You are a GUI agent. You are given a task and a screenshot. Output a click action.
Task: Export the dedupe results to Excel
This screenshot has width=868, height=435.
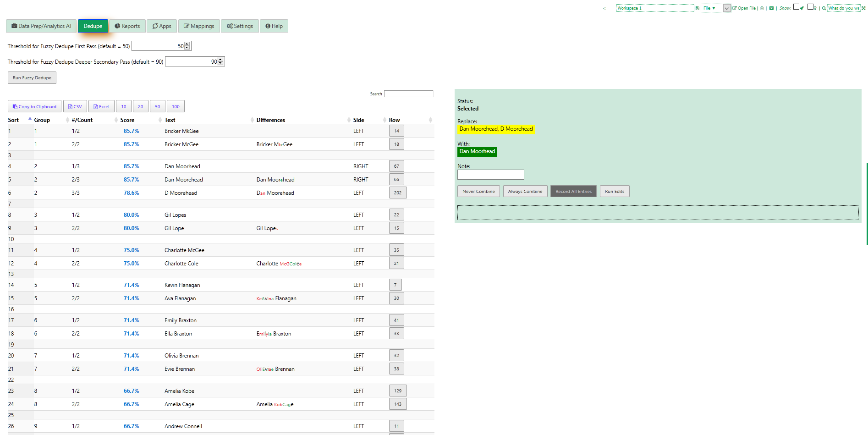coord(101,106)
